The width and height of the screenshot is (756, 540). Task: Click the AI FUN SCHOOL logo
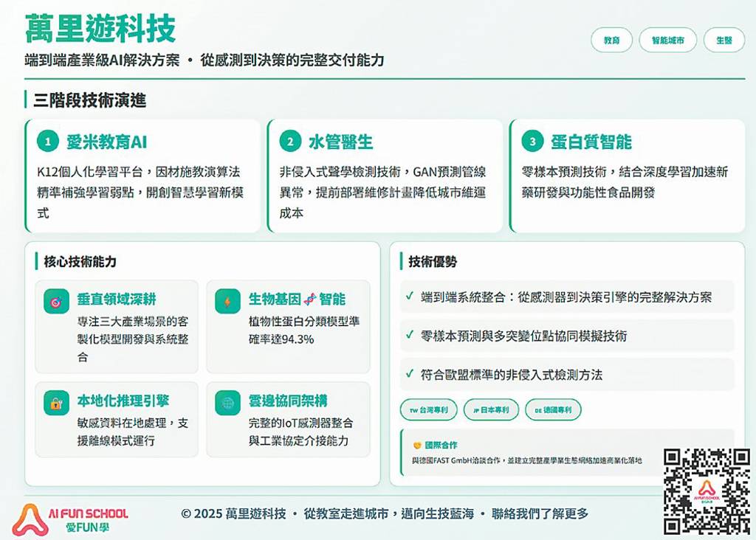[69, 519]
